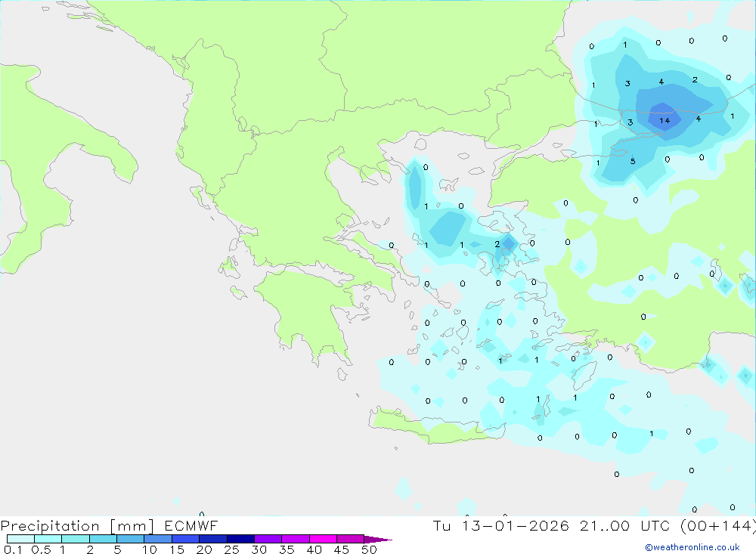This screenshot has height=554, width=756.
Task: Click the legend label '40'
Action: click(x=314, y=549)
